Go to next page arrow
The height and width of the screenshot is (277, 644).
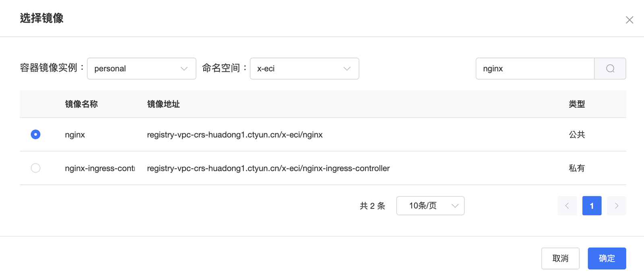pyautogui.click(x=616, y=206)
